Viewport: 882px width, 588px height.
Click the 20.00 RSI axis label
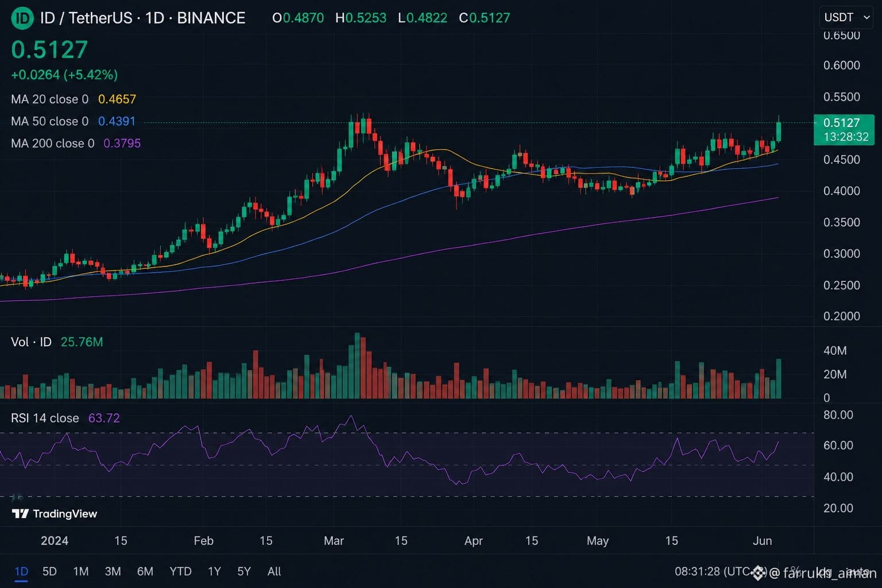coord(838,508)
